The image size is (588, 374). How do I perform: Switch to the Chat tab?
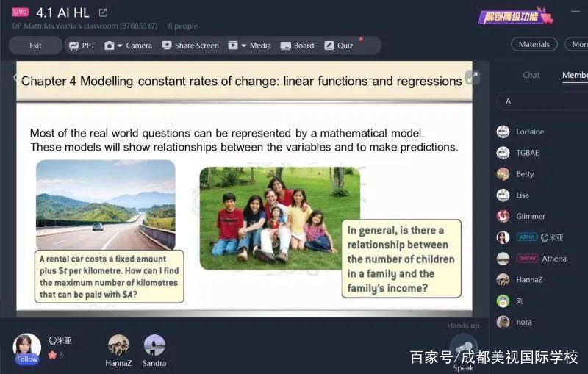click(531, 75)
